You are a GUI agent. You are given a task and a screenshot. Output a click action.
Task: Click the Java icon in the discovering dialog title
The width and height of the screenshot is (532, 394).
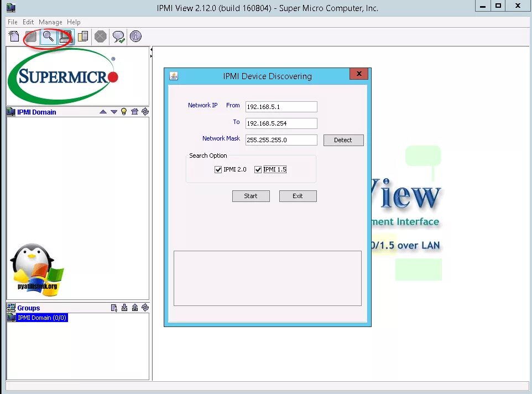[174, 76]
